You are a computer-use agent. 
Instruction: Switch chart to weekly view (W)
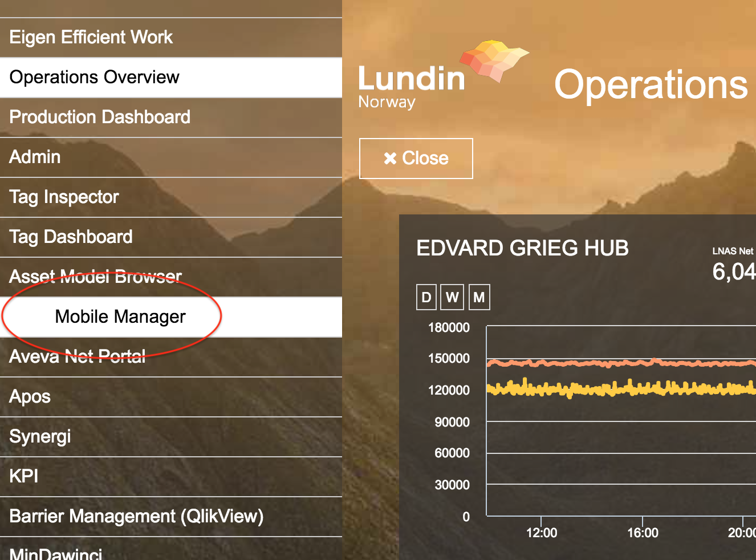click(453, 297)
